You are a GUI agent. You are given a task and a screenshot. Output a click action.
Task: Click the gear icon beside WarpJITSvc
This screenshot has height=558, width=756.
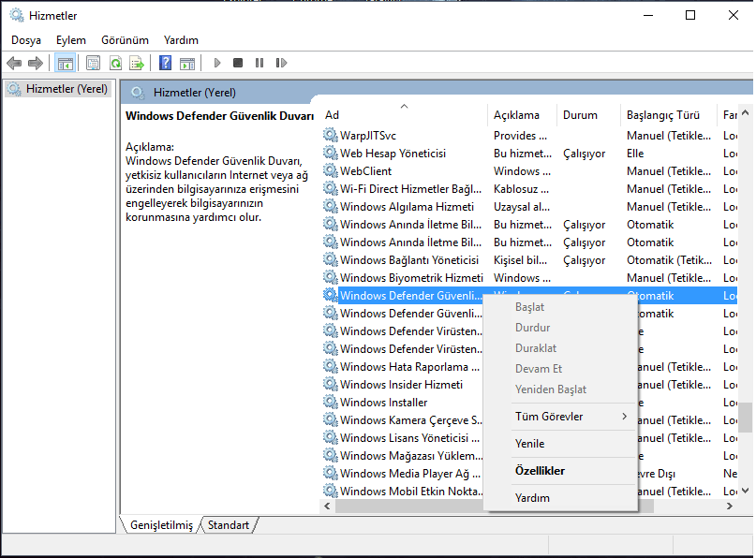(331, 135)
